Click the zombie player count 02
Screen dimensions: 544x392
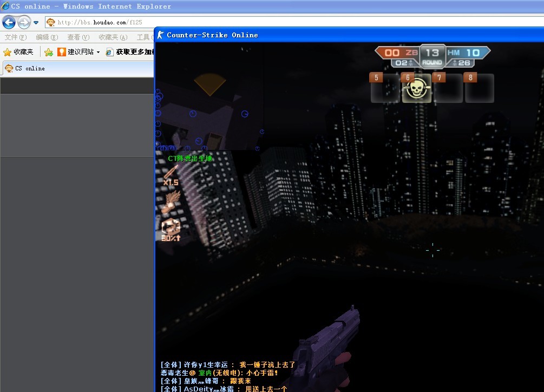click(x=402, y=63)
